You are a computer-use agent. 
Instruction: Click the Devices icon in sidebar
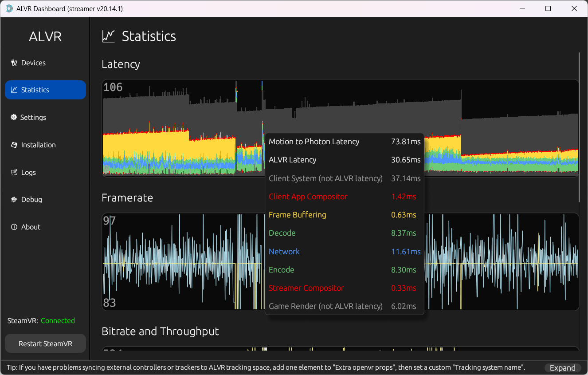click(x=14, y=63)
